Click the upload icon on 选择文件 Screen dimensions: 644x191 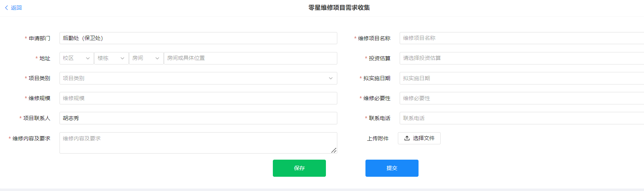pos(407,138)
